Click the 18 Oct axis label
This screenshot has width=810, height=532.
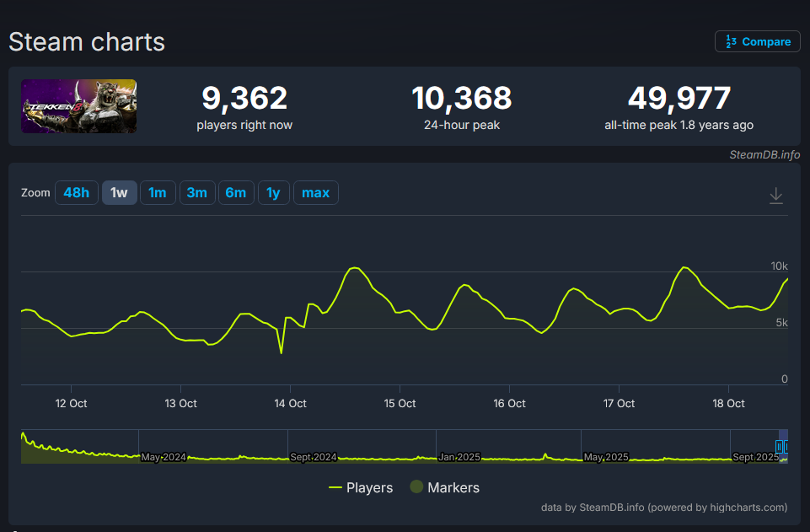728,403
